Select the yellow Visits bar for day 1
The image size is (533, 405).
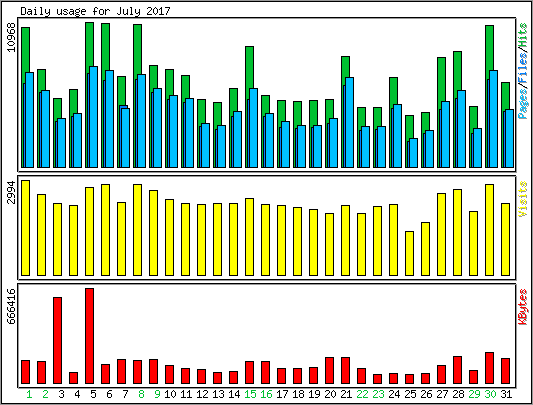(x=25, y=228)
